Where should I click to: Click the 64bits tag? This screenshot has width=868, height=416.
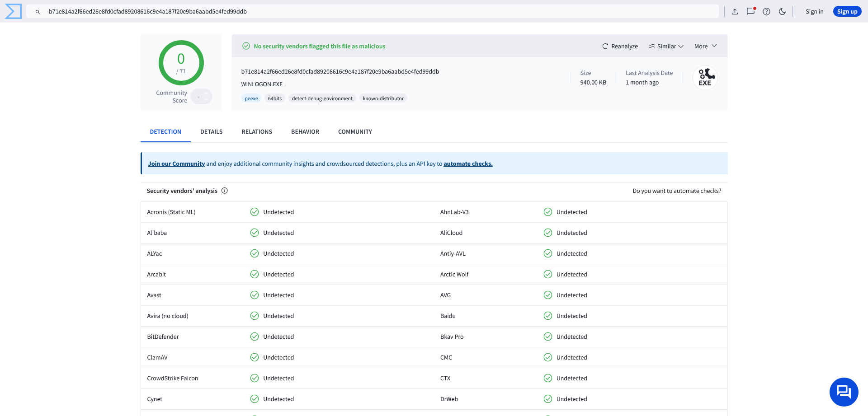click(x=274, y=98)
